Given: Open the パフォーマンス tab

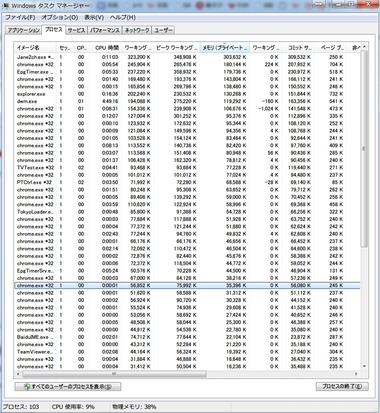Looking at the screenshot, I should [105, 30].
